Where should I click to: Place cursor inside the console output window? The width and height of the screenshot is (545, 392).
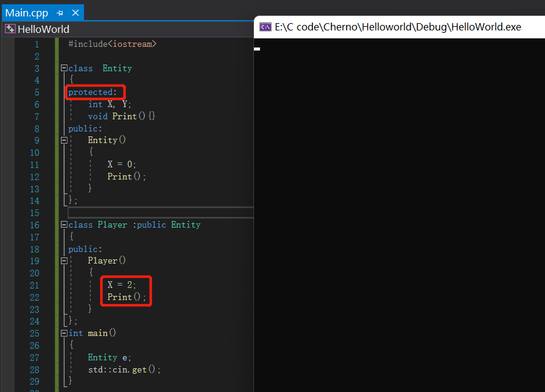396,183
